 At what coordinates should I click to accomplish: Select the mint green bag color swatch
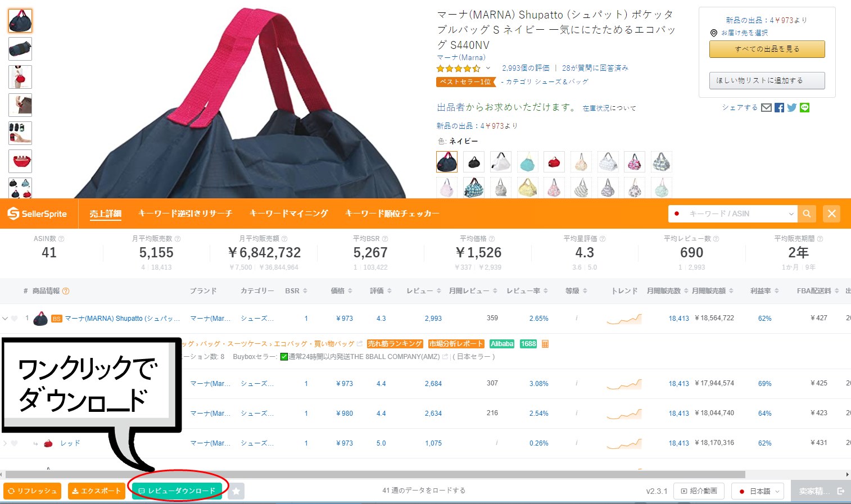[x=528, y=162]
